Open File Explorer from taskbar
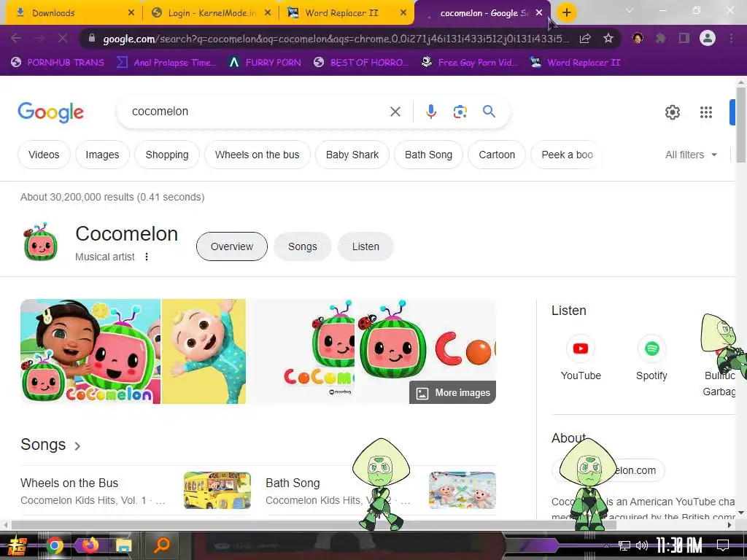 (123, 545)
